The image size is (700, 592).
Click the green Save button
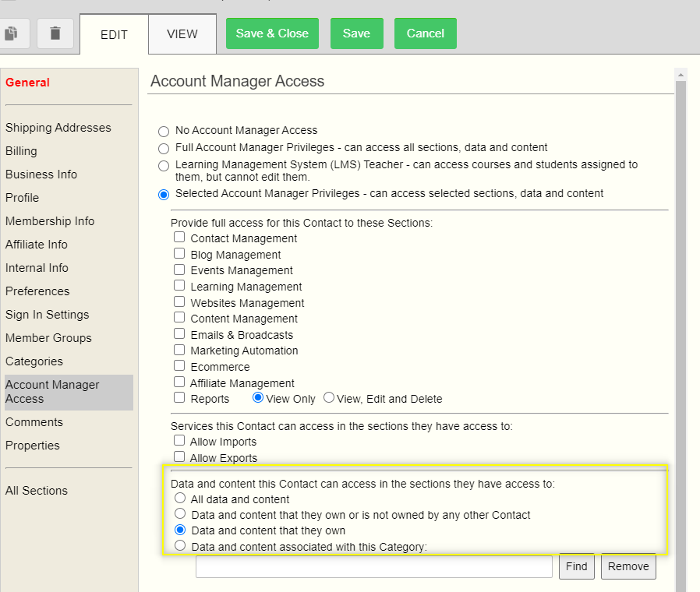pos(357,33)
